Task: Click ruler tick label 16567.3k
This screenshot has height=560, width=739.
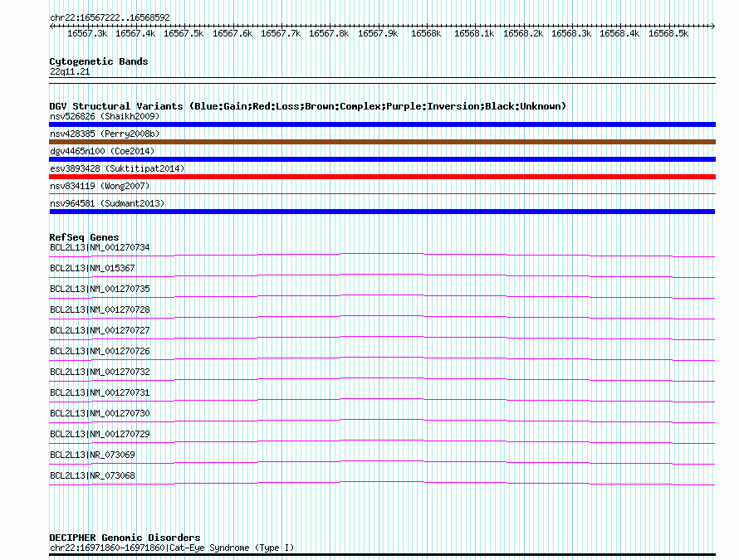Action: click(87, 34)
